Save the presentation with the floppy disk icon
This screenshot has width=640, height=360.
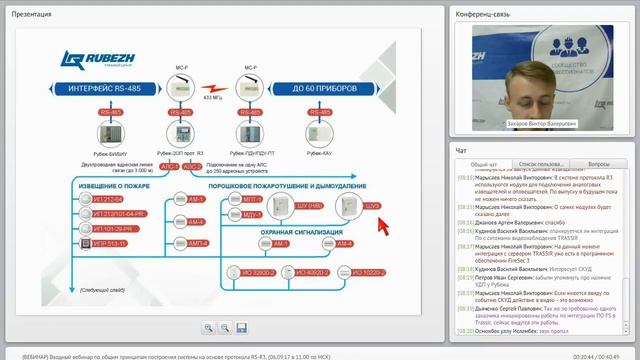[x=242, y=328]
